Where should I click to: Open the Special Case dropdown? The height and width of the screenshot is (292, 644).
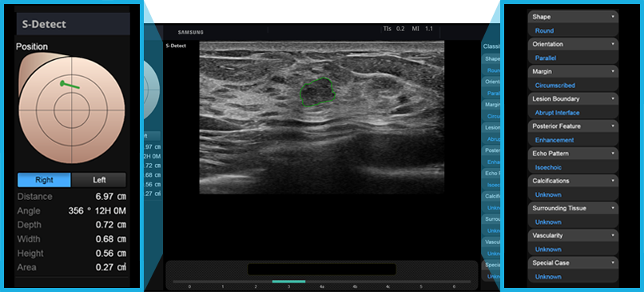[573, 262]
